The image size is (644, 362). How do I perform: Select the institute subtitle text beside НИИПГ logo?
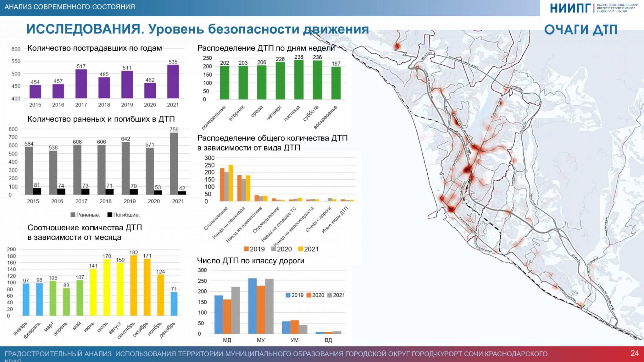pos(617,8)
